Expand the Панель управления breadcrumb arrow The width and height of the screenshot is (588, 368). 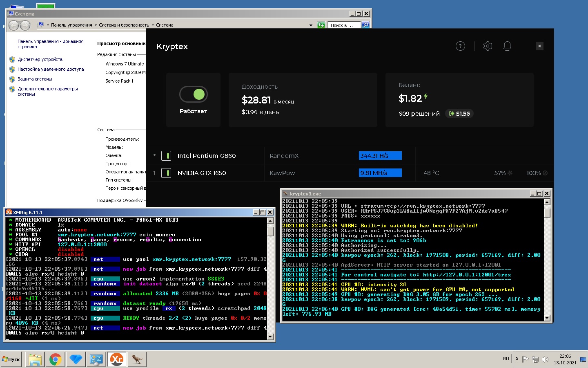(x=96, y=25)
